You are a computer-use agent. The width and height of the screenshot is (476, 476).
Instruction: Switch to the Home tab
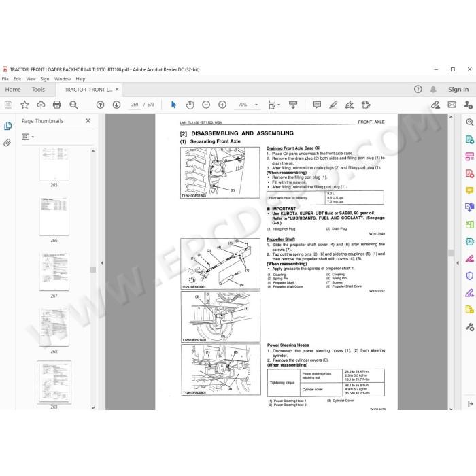coord(13,90)
